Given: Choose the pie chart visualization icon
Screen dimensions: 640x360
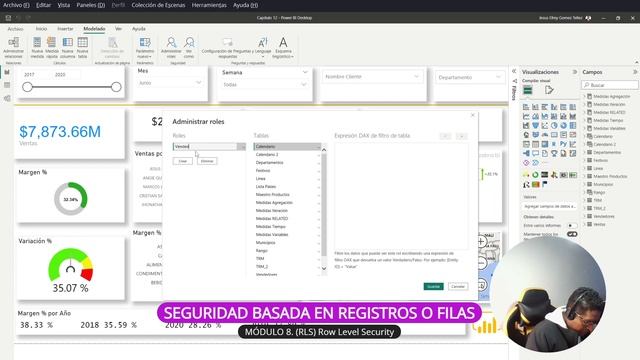Looking at the screenshot, I should point(554,125).
